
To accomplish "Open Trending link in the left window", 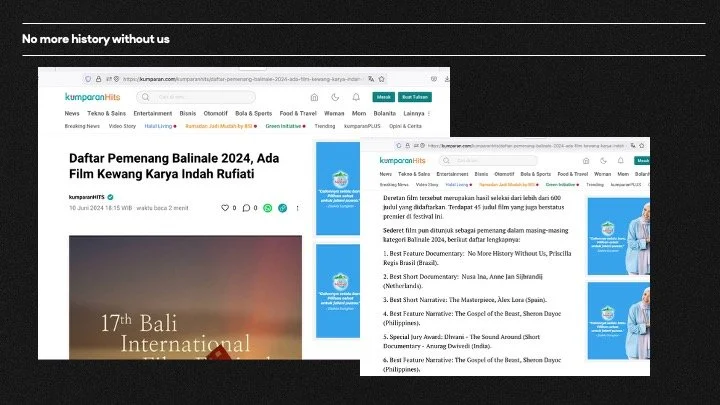I will pos(325,126).
